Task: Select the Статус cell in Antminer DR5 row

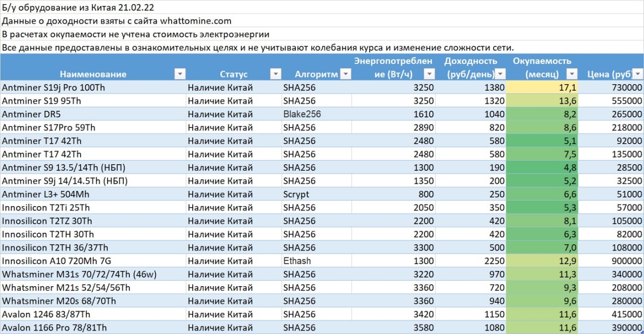Action: [x=234, y=114]
